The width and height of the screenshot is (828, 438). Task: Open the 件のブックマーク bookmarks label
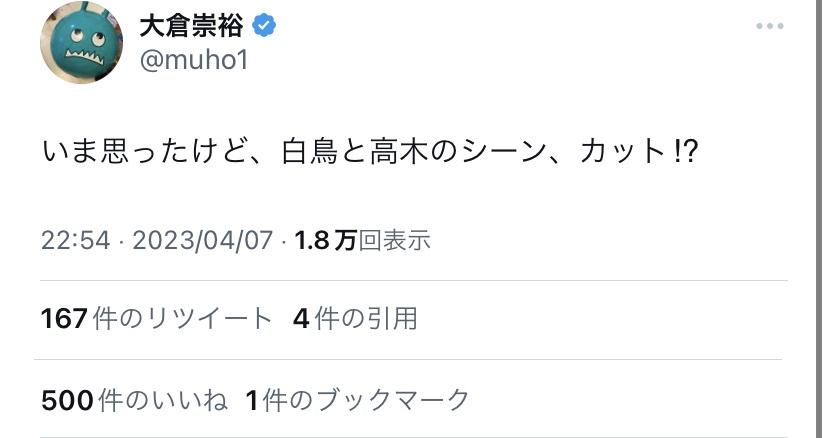(365, 400)
